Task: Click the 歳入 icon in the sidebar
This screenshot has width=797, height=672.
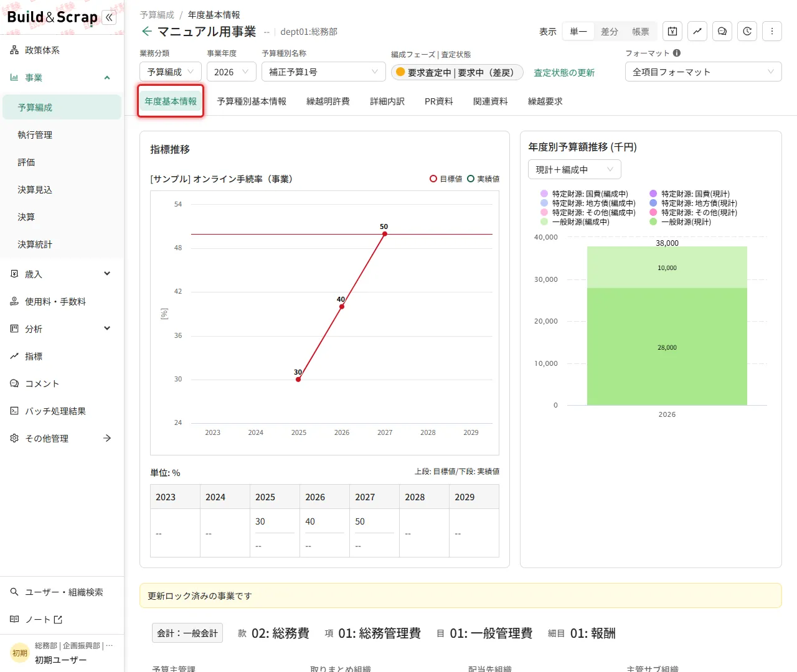Action: pyautogui.click(x=14, y=274)
